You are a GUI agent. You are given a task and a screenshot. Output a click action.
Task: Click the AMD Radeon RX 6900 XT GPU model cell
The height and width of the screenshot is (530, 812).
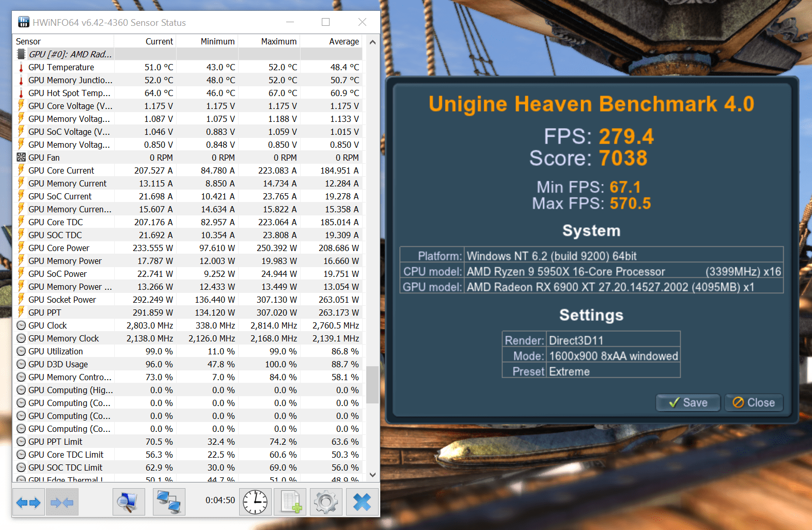coord(623,287)
